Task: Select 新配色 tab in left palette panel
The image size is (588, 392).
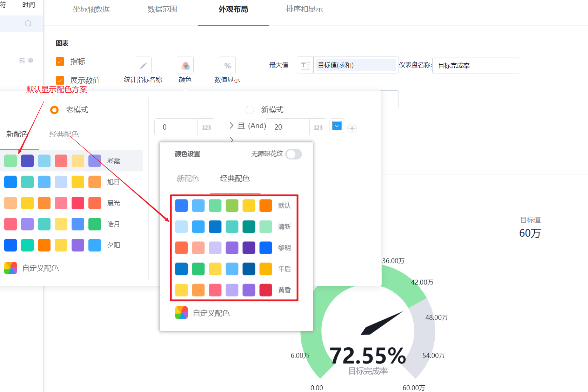Action: coord(17,134)
